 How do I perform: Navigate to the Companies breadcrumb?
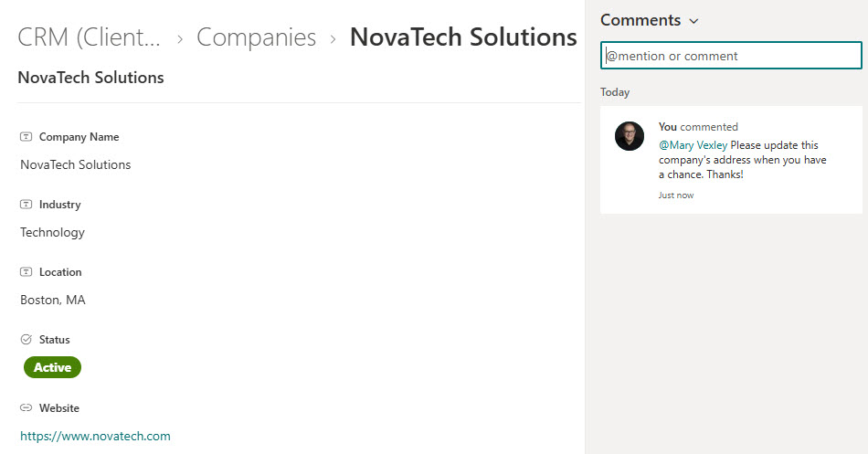coord(256,37)
